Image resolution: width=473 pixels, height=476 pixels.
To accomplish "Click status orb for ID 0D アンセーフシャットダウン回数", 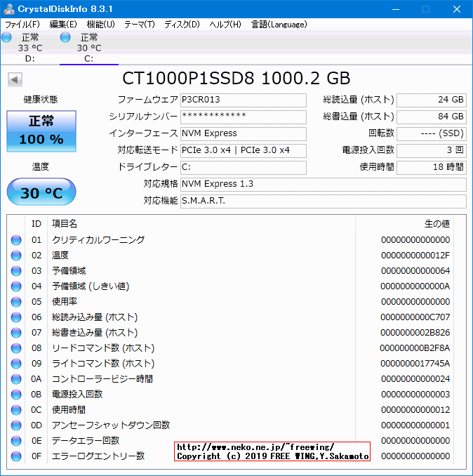I will tap(16, 425).
